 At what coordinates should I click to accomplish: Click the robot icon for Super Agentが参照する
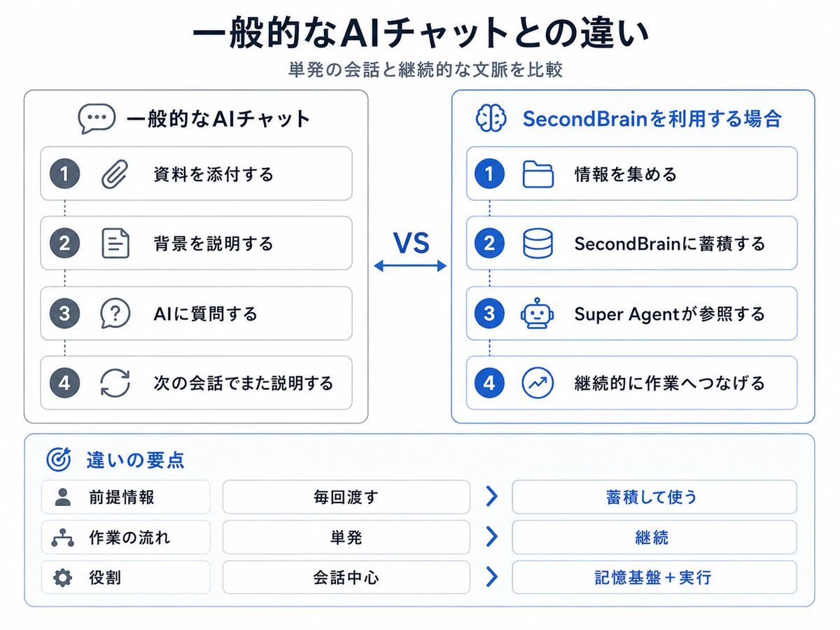[538, 313]
